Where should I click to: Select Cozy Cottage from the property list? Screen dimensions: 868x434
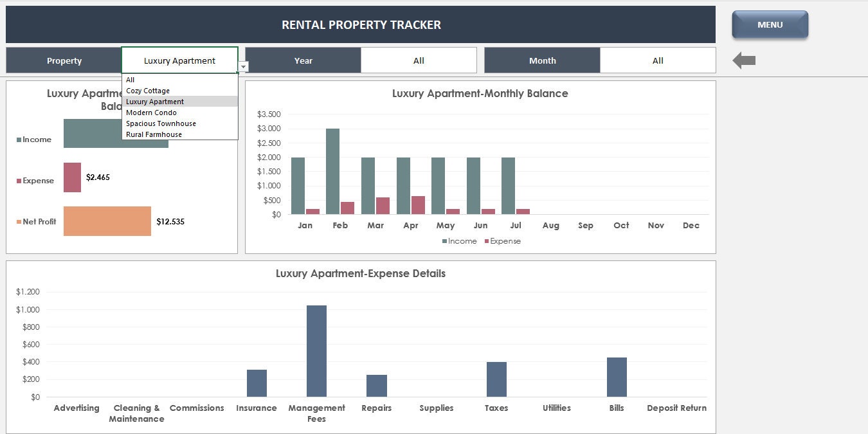[x=147, y=90]
